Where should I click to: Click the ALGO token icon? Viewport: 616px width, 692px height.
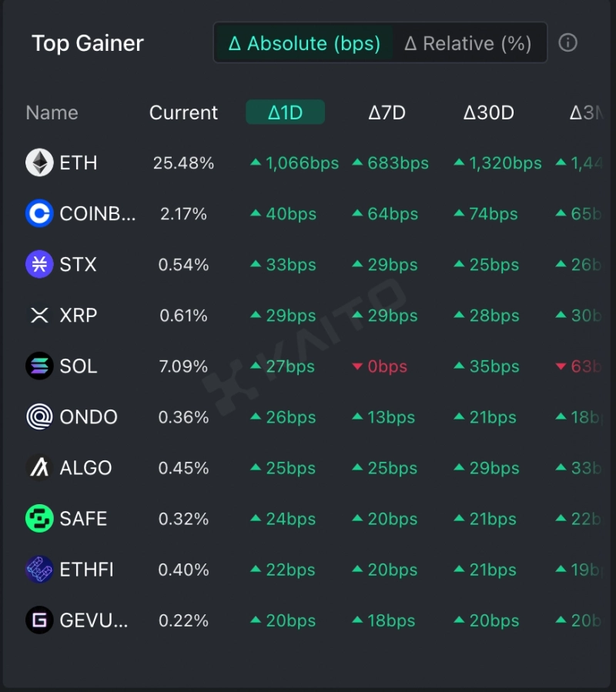tap(39, 467)
